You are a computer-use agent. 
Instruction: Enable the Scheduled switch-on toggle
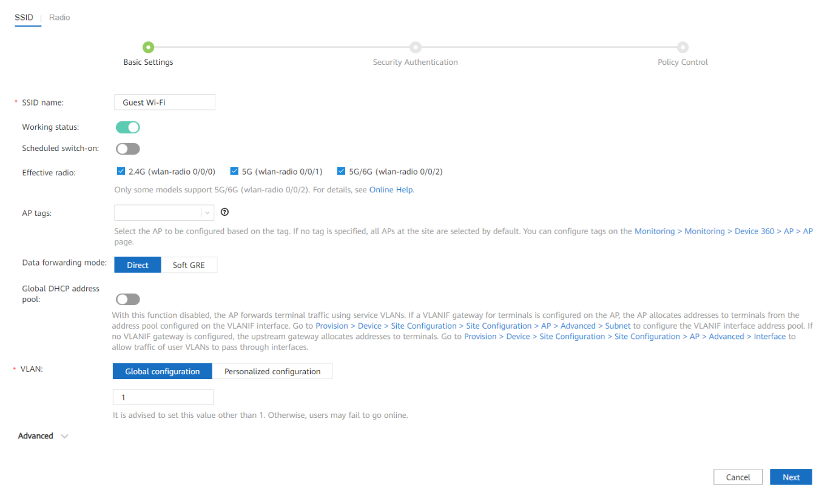(x=128, y=149)
